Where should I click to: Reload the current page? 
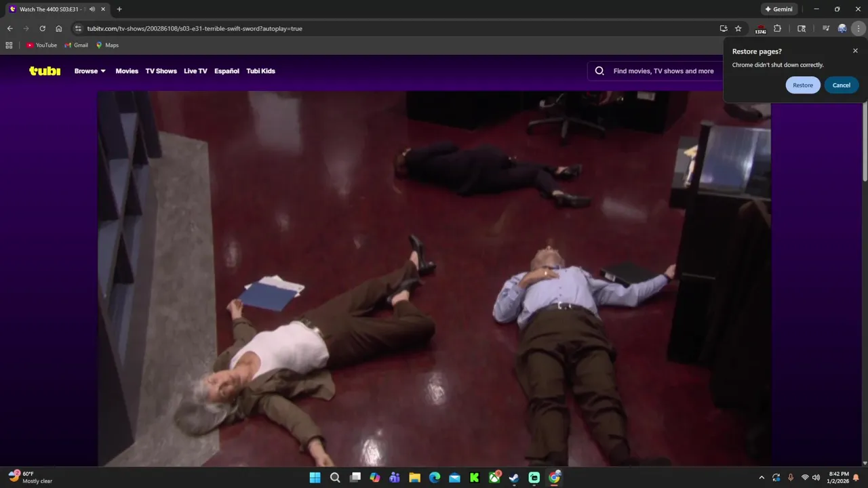pyautogui.click(x=42, y=28)
